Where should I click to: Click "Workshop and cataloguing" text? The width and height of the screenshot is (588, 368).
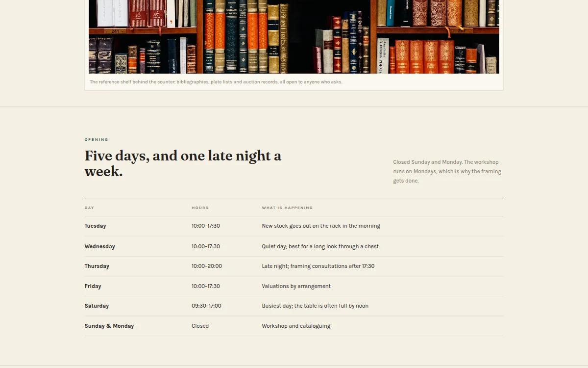(x=296, y=326)
